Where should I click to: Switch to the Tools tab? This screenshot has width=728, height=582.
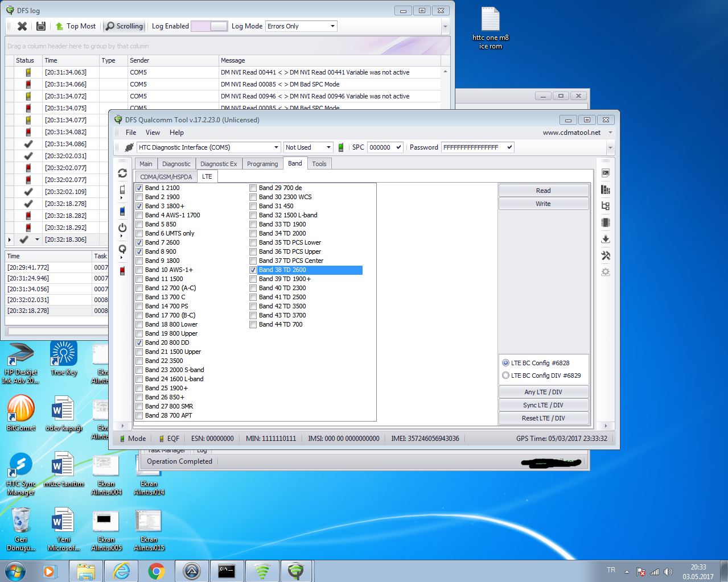[x=319, y=164]
